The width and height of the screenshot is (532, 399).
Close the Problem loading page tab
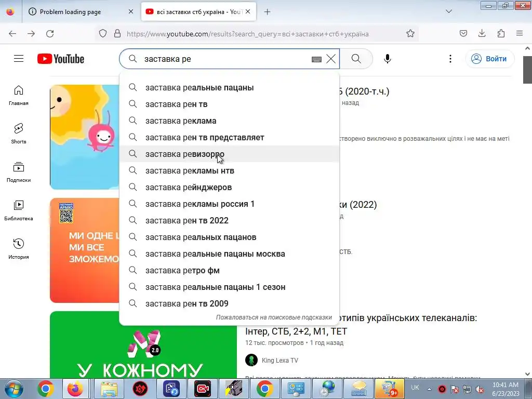pos(131,12)
